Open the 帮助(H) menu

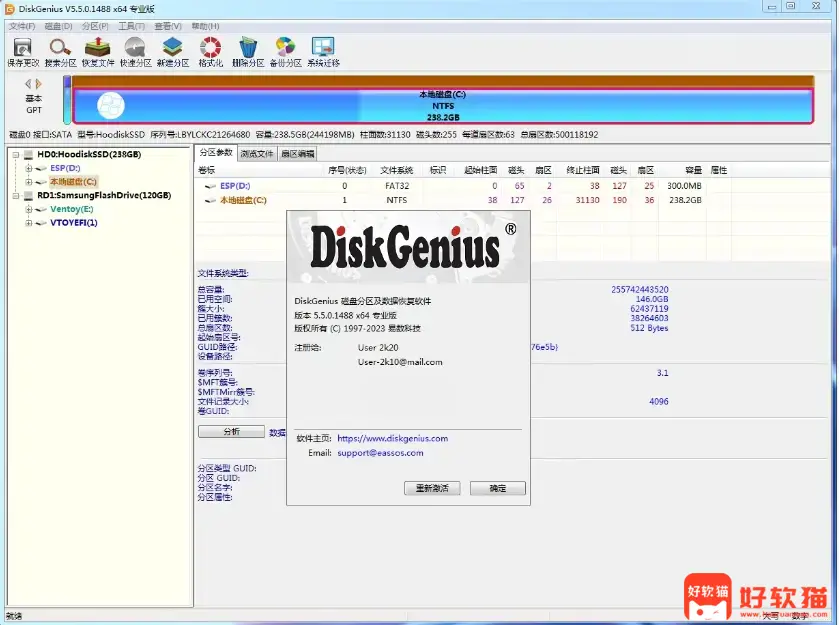[205, 26]
